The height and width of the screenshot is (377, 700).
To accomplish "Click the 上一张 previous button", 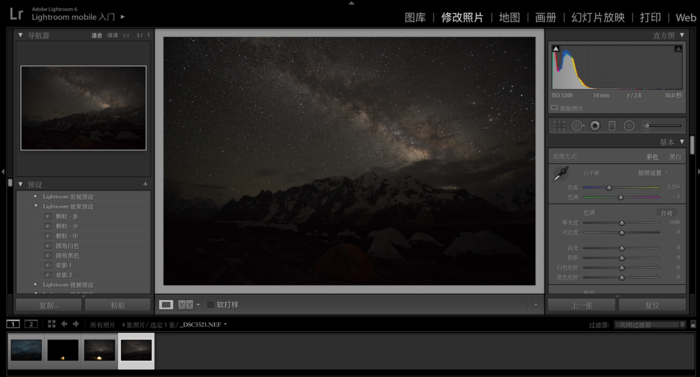I will point(582,305).
